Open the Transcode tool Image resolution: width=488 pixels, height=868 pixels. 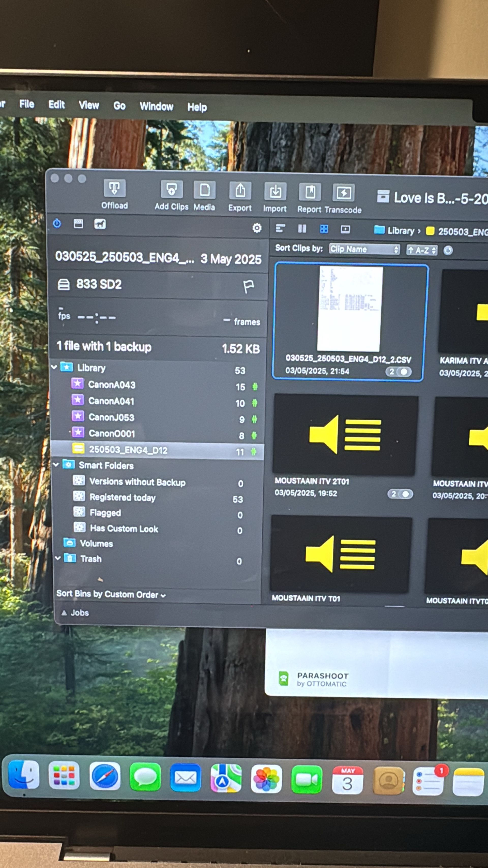[x=344, y=193]
